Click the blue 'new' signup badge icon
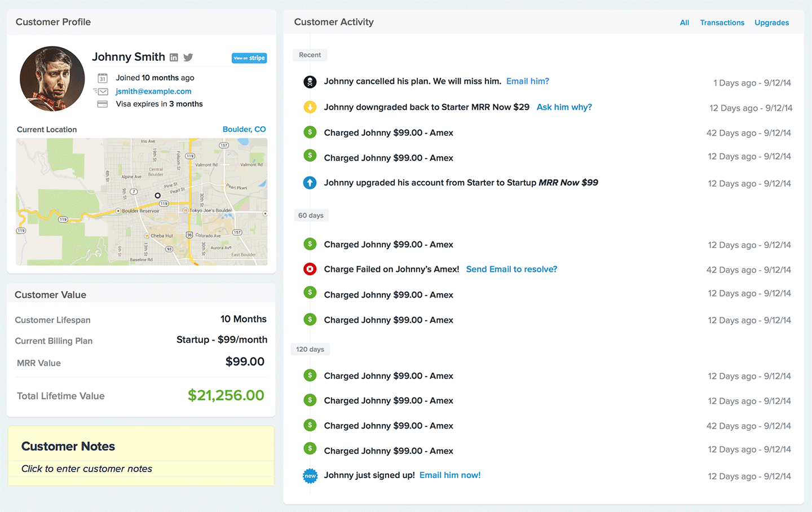Viewport: 812px width, 512px height. pyautogui.click(x=310, y=476)
